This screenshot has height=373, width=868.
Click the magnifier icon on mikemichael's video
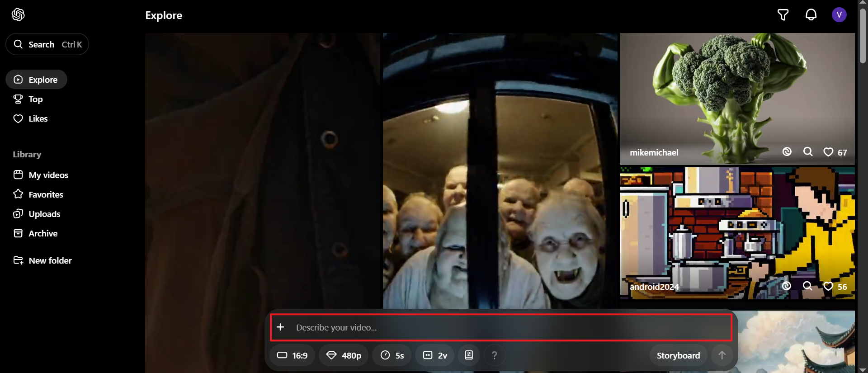tap(808, 152)
